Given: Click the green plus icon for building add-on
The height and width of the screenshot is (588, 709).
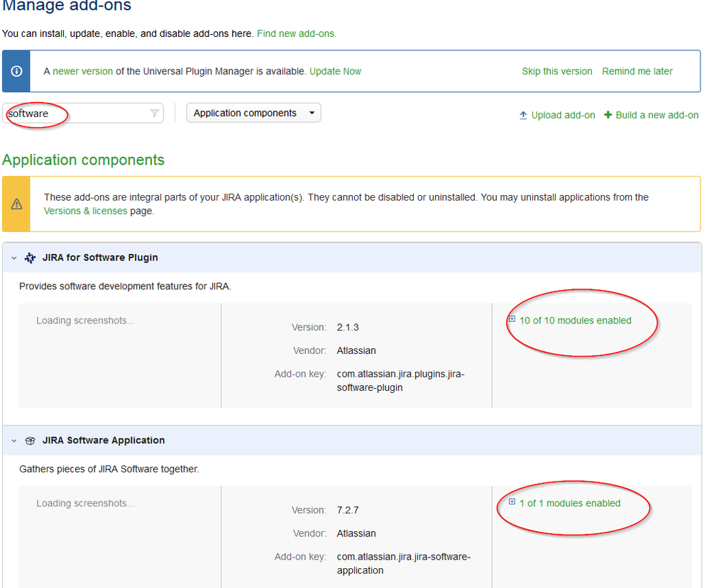Looking at the screenshot, I should pos(608,115).
